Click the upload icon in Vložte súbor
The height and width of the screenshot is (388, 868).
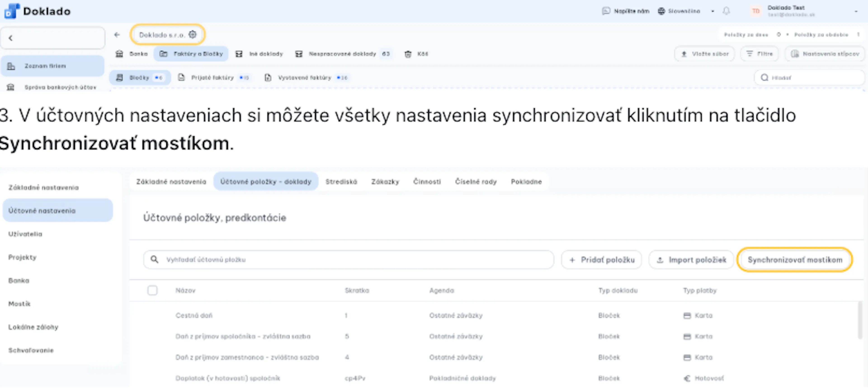tap(684, 54)
